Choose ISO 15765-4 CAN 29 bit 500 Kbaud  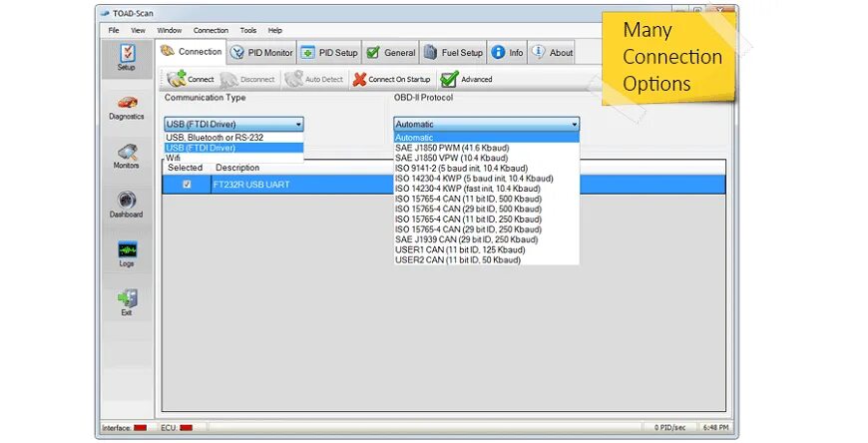coord(487,209)
